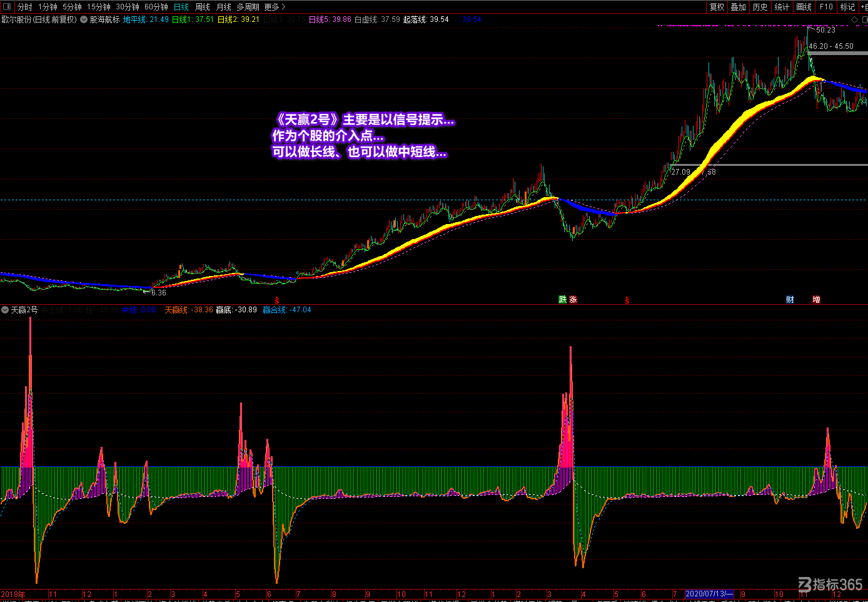Select the 1分钟 period
The image size is (868, 602).
48,7
